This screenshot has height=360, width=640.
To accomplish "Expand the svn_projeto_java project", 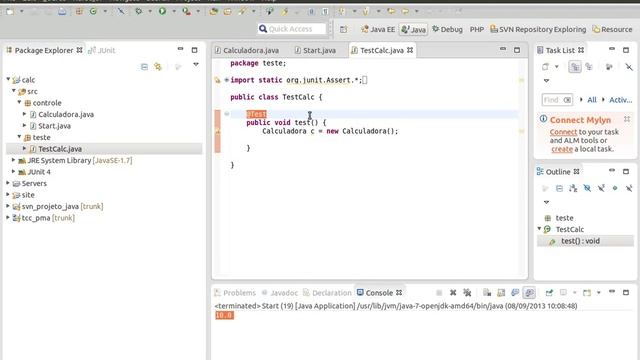I will tap(8, 206).
